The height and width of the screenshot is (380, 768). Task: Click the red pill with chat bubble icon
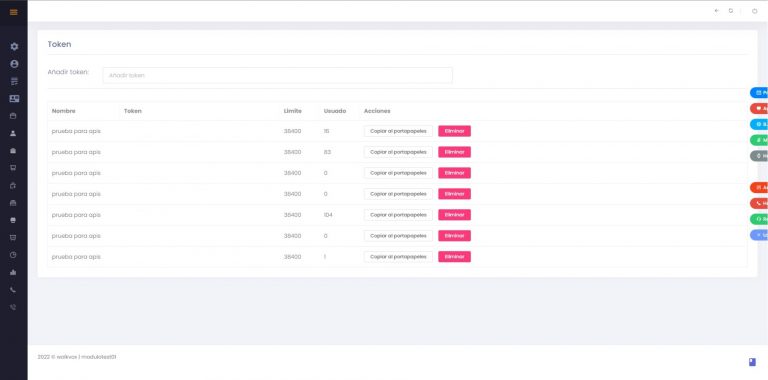click(x=759, y=108)
